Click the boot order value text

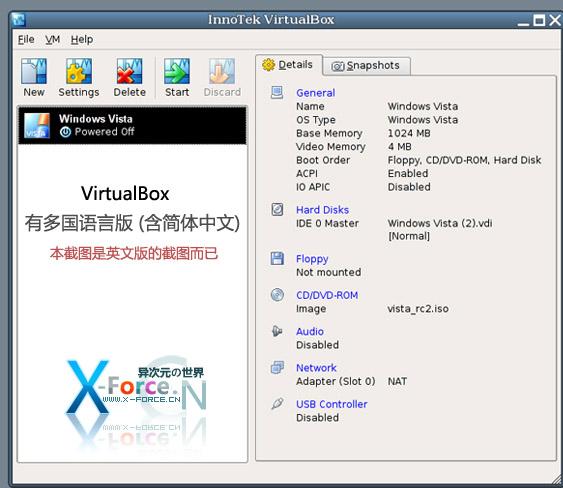click(x=464, y=160)
